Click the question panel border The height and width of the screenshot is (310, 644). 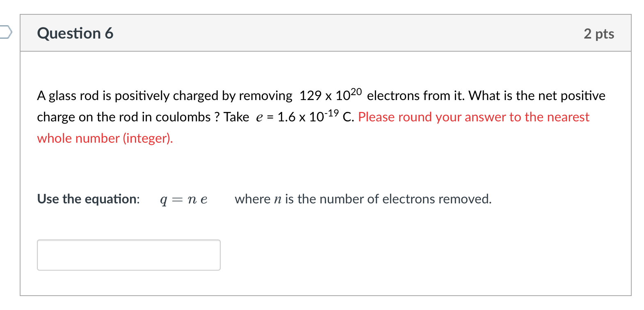point(21,164)
